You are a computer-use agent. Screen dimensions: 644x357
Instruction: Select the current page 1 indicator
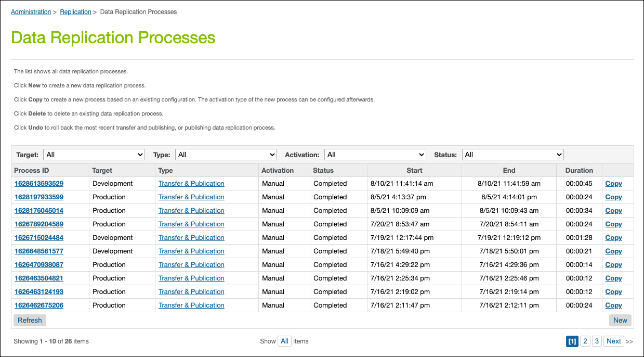tap(572, 341)
